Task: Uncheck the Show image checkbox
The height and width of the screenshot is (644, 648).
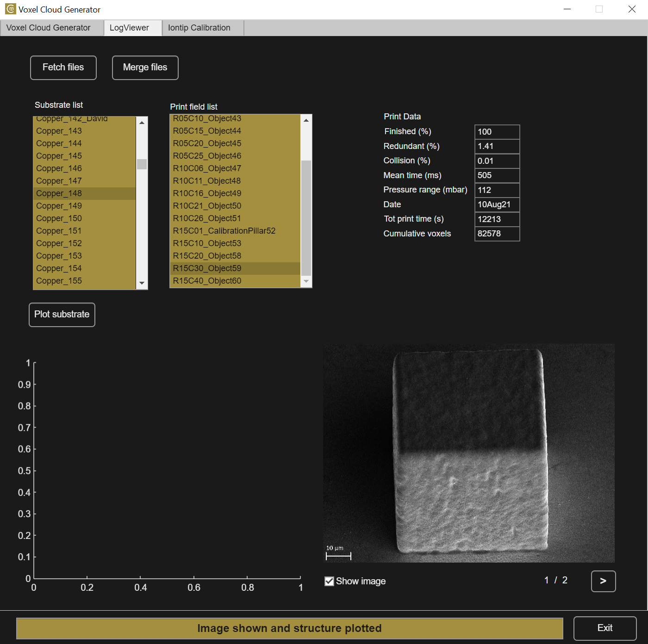Action: click(x=330, y=581)
